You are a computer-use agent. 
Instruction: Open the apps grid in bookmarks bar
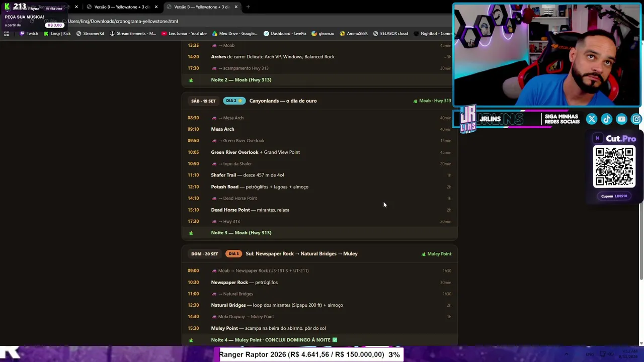pyautogui.click(x=7, y=34)
